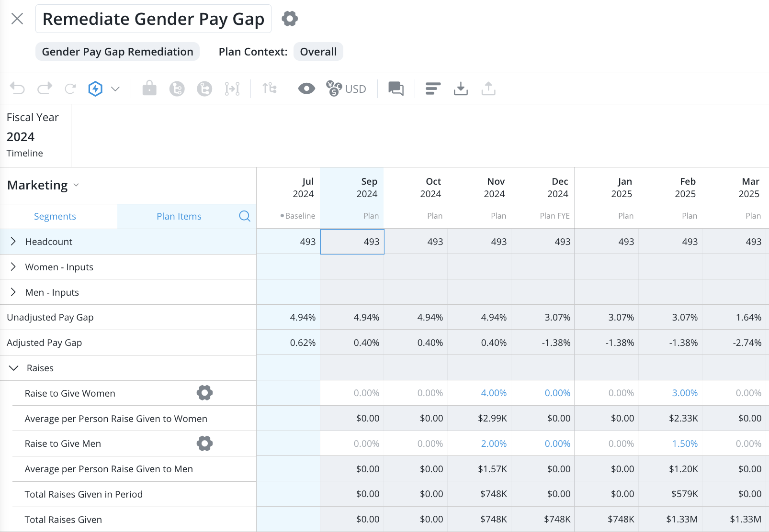Select the Adjusted Pay Gap row label
Screen dimensions: 769x532
point(45,343)
